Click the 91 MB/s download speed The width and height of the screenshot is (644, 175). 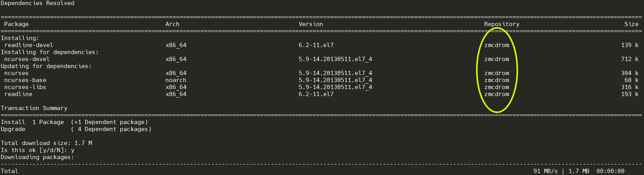click(x=545, y=171)
